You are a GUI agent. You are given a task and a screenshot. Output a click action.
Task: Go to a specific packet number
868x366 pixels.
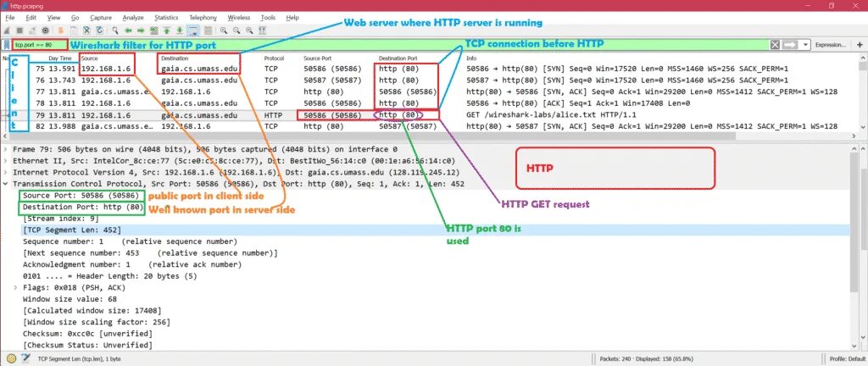154,30
